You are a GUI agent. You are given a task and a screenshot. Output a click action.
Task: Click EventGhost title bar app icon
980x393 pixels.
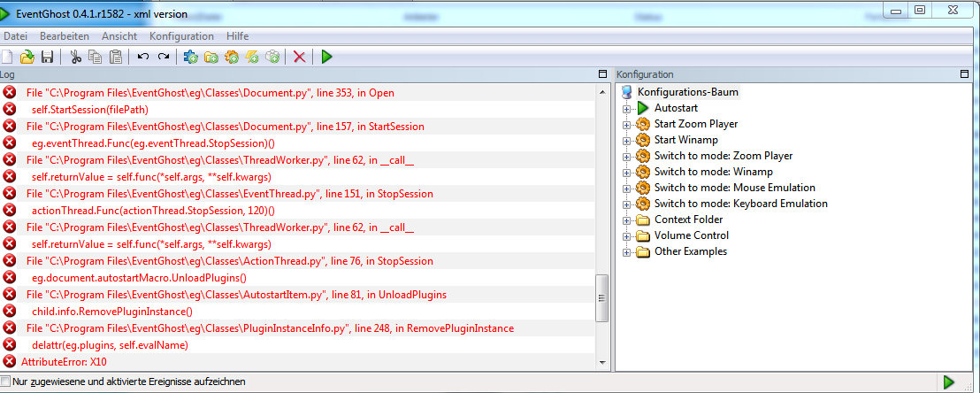point(5,13)
